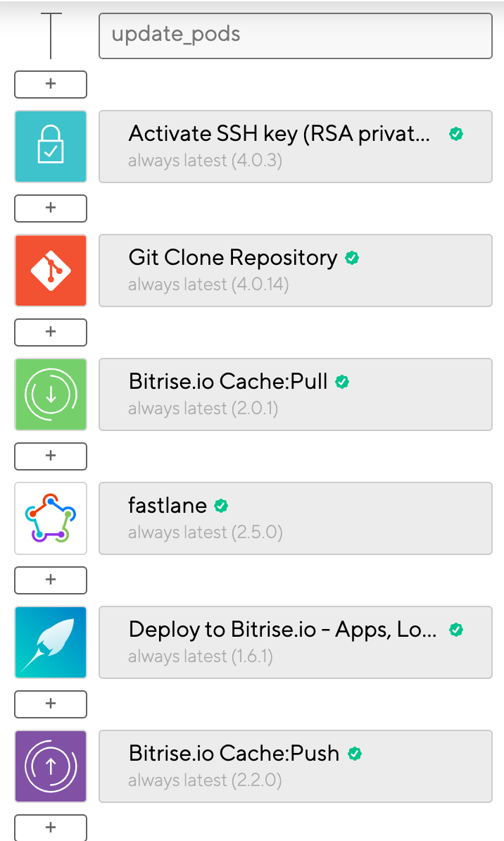Select the Bitrise.io Cache:Push step card
504x841 pixels.
tap(295, 766)
